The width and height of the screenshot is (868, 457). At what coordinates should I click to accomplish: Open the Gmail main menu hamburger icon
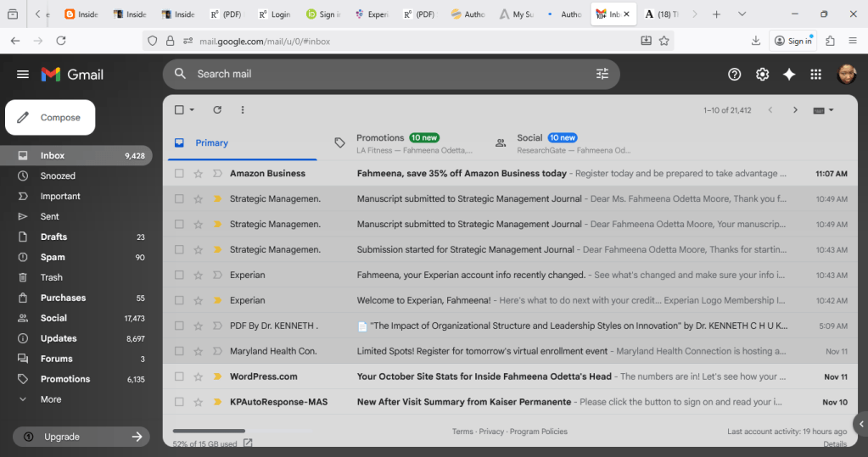tap(23, 74)
